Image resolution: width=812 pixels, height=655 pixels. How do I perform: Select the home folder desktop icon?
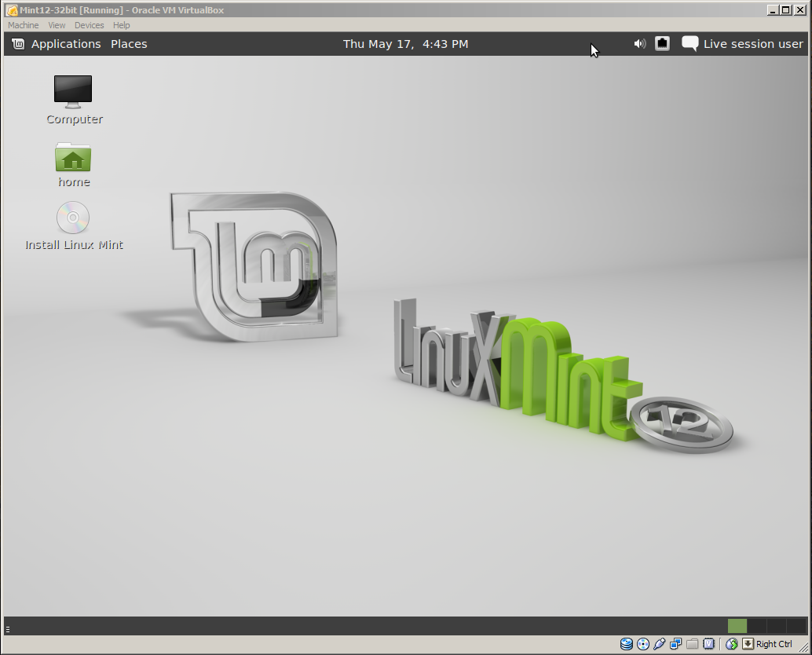tap(73, 158)
